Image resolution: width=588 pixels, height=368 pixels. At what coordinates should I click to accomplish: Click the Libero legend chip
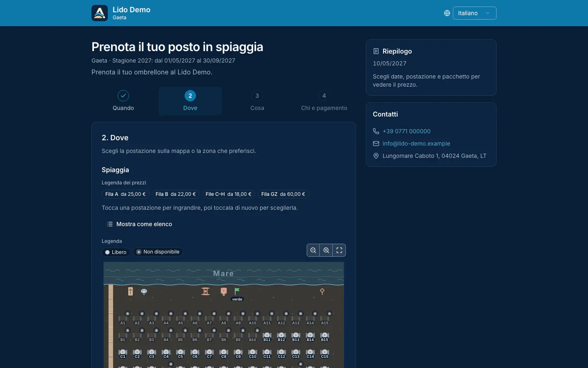[x=116, y=252]
